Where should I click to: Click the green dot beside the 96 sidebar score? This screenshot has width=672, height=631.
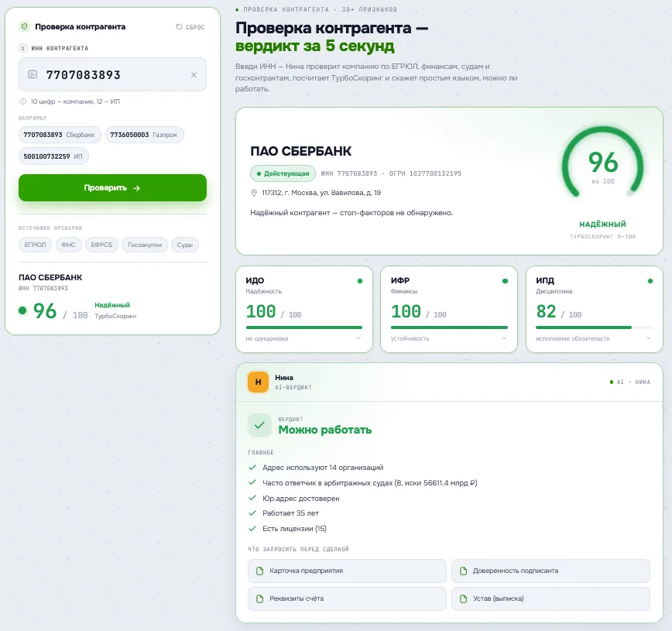[22, 310]
